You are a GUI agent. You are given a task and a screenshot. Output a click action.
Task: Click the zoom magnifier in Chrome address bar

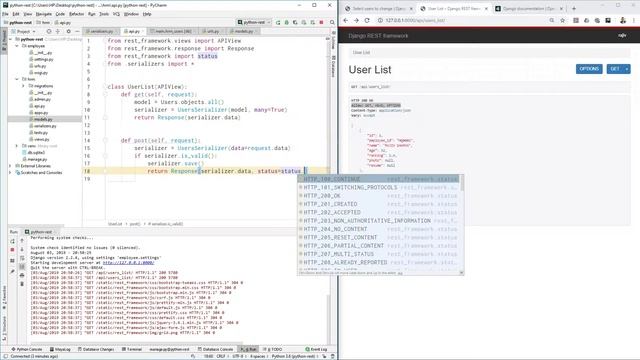(552, 20)
